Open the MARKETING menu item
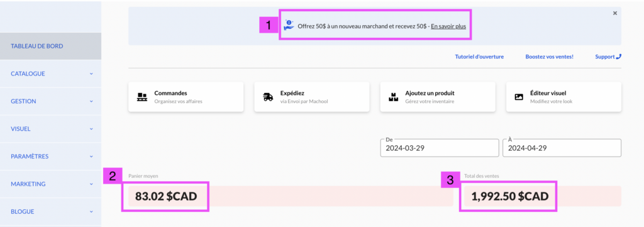The image size is (644, 227). [x=50, y=184]
